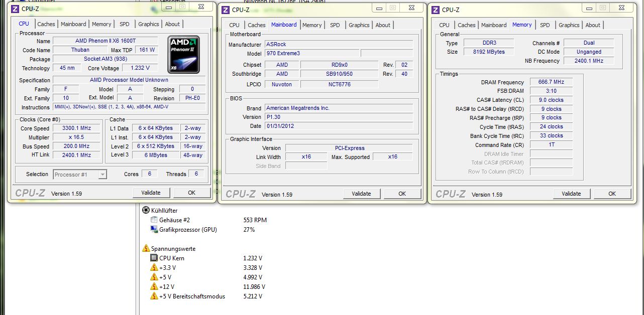Open Mainboard tab in the Memory window
Screen dimensions: 644x315
494,25
